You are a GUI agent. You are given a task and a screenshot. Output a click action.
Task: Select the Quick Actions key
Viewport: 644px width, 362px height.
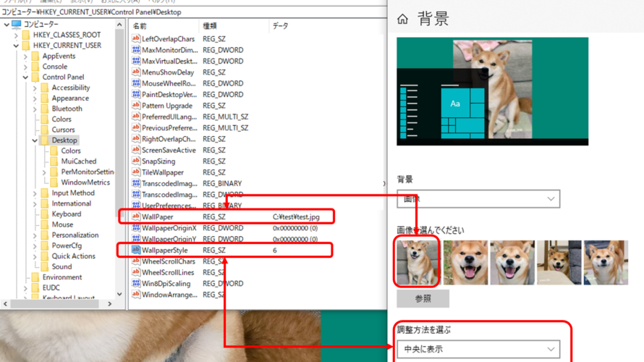tap(74, 256)
